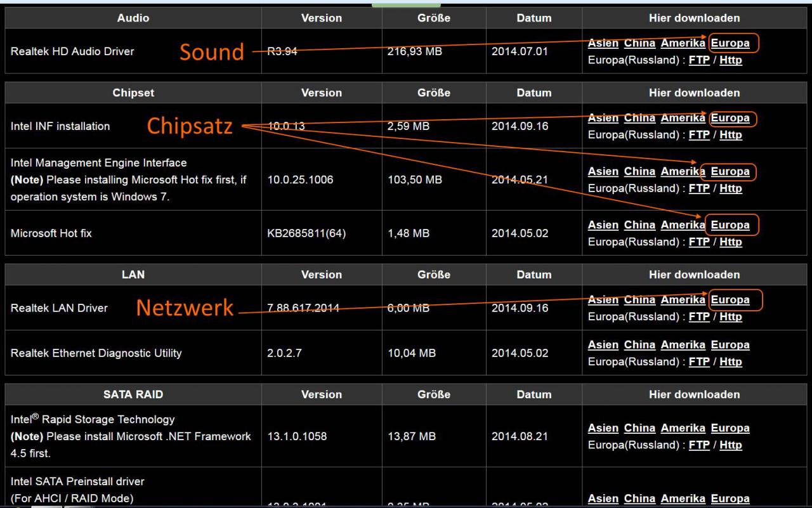Download Intel SATA Preinstall driver from Europa

click(x=730, y=499)
